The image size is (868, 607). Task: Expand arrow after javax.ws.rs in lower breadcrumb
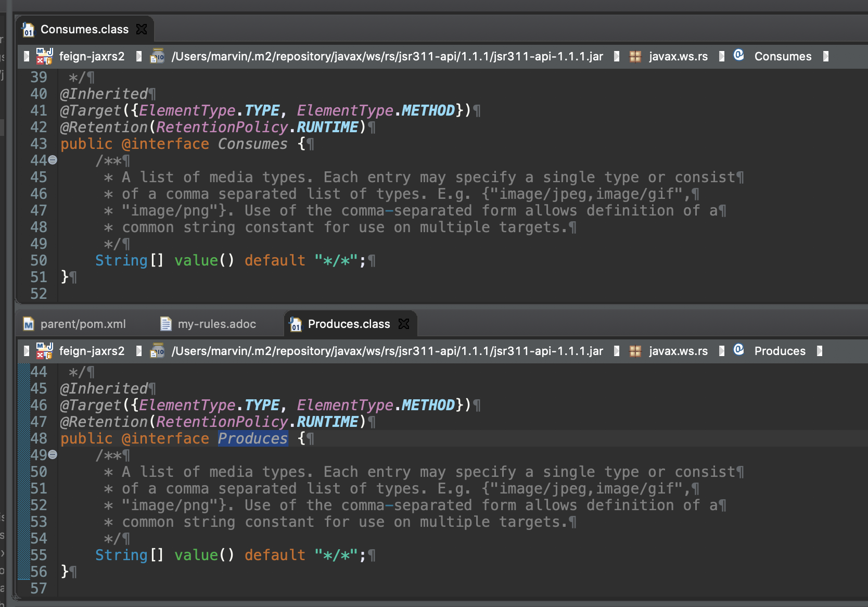[x=722, y=351]
